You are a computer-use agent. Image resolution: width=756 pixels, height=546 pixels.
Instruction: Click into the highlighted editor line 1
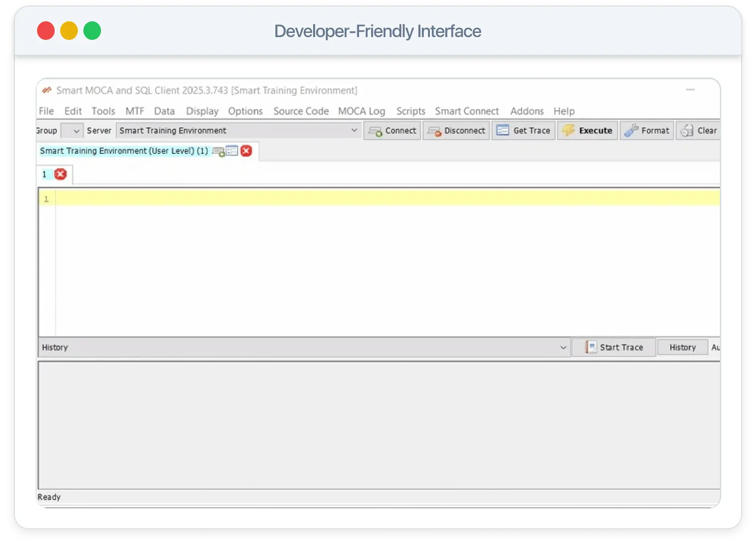[x=387, y=198]
